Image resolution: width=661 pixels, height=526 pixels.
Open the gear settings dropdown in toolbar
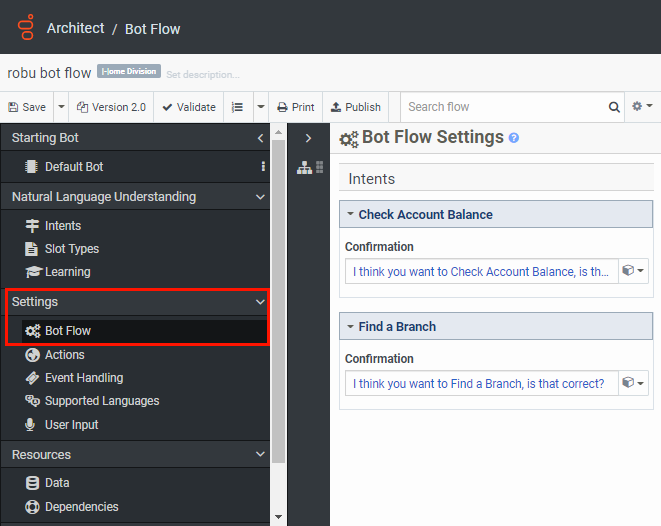(x=642, y=107)
